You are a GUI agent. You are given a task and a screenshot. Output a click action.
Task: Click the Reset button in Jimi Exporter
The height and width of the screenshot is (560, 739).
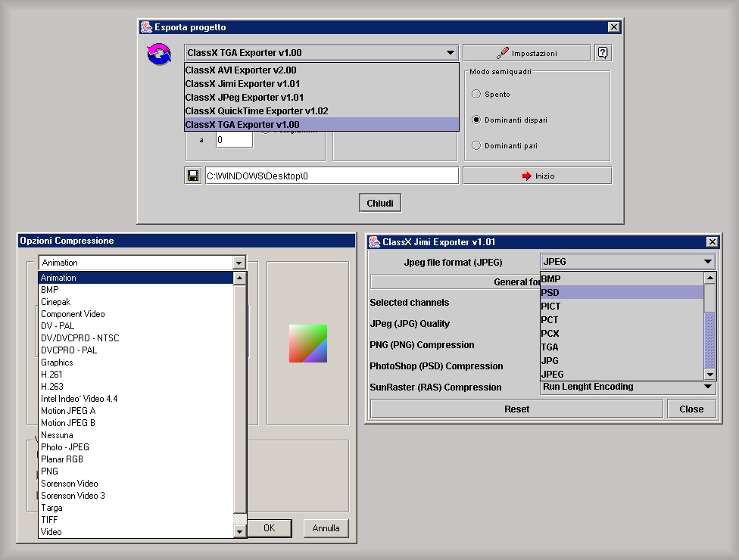coord(516,409)
